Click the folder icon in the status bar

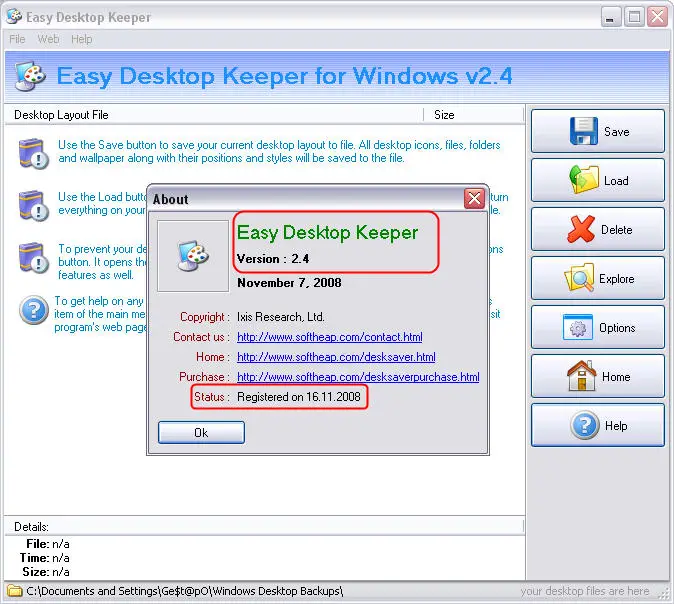(x=15, y=591)
